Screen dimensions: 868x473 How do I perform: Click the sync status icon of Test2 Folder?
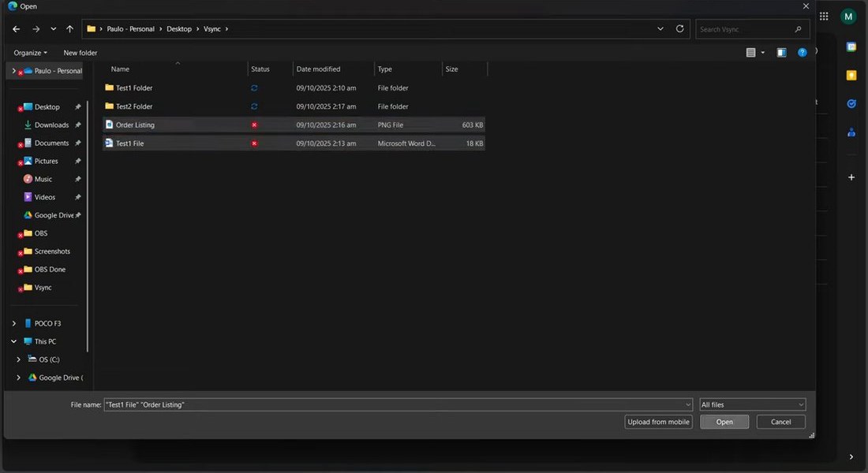[x=254, y=106]
